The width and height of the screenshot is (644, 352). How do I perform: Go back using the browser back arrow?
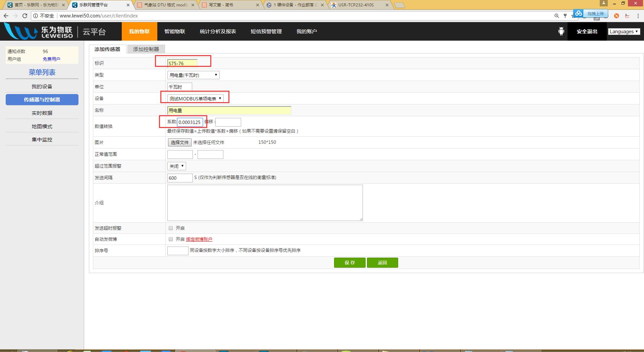[6, 16]
